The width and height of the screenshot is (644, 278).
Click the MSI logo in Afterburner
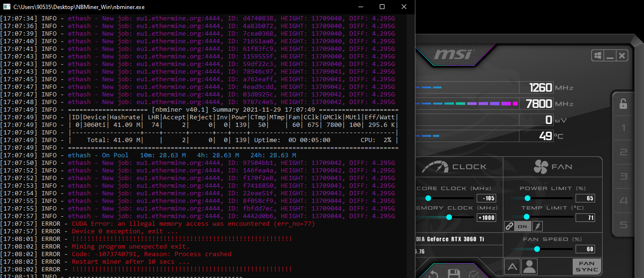(x=453, y=55)
